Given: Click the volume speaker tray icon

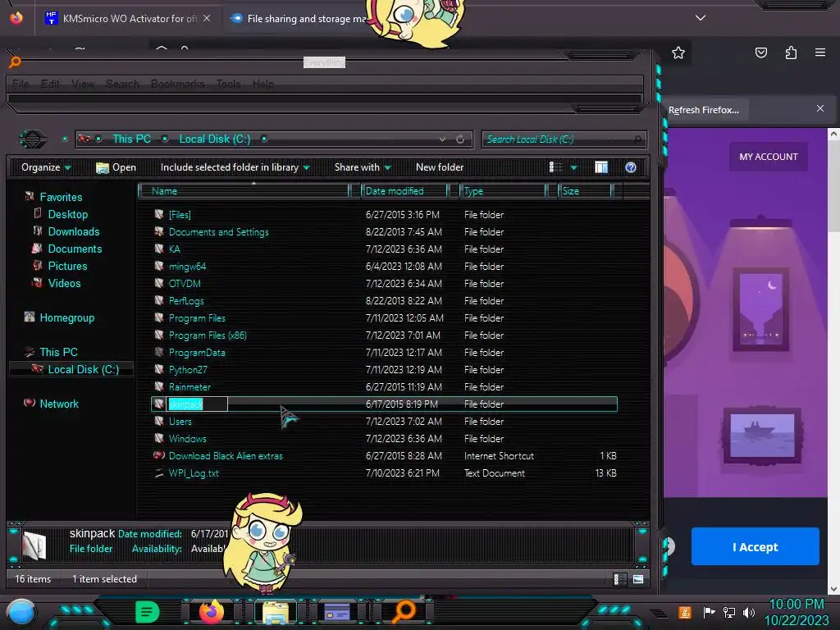Looking at the screenshot, I should pyautogui.click(x=749, y=612).
